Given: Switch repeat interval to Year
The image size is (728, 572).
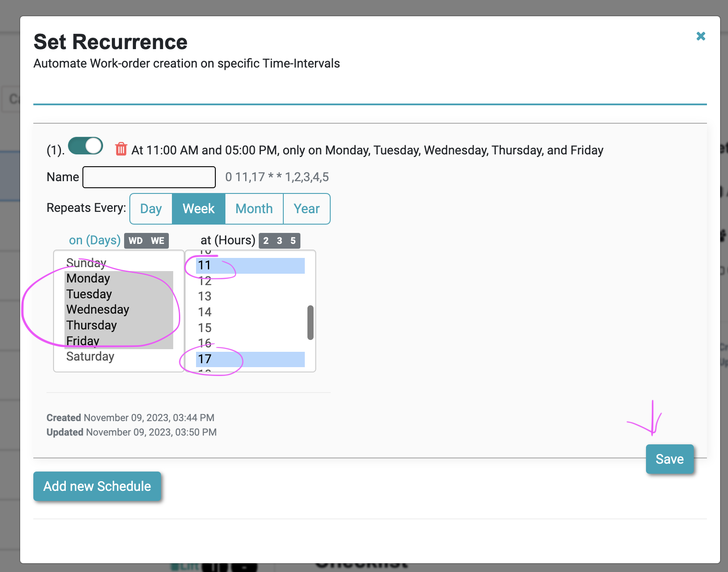Looking at the screenshot, I should tap(307, 209).
